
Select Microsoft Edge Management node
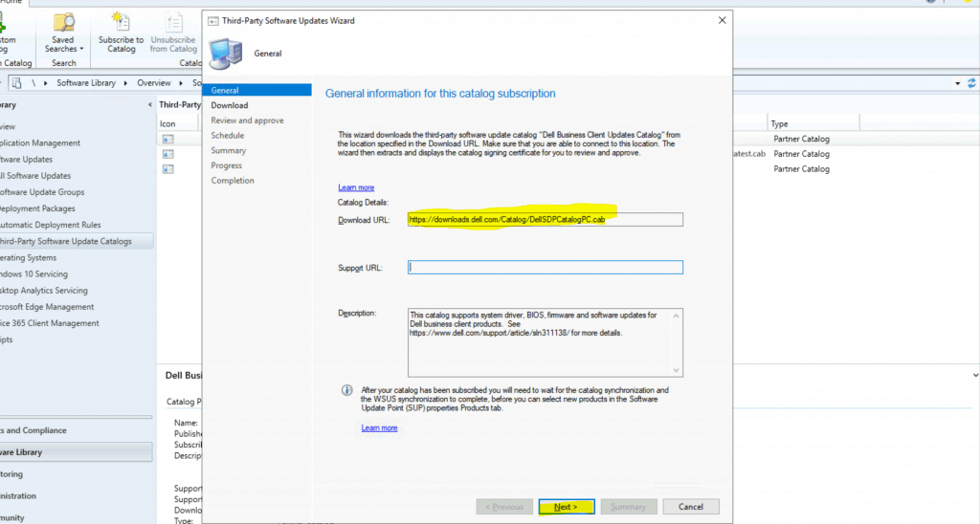(x=47, y=307)
